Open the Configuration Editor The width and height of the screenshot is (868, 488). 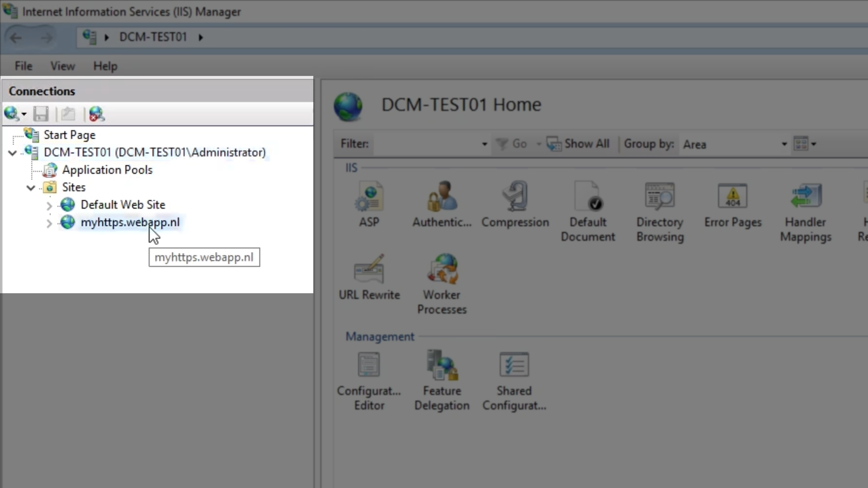click(369, 365)
